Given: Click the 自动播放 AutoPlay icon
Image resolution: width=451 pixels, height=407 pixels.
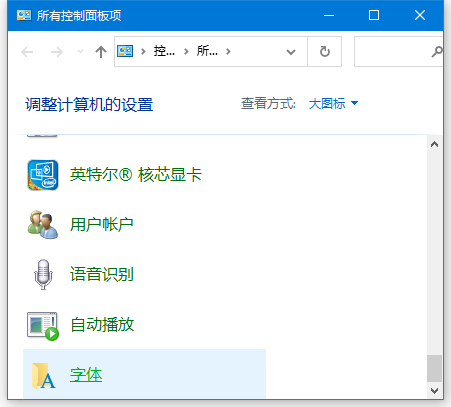Looking at the screenshot, I should (x=43, y=326).
